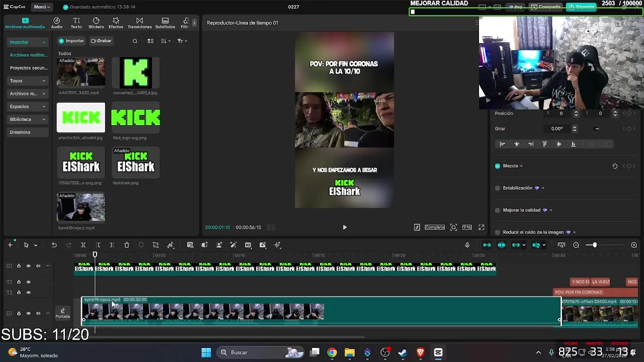Record voiceover with microphone icon

[467, 245]
